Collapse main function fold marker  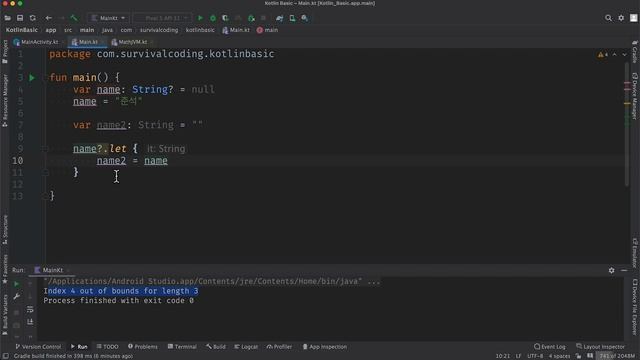(45, 78)
